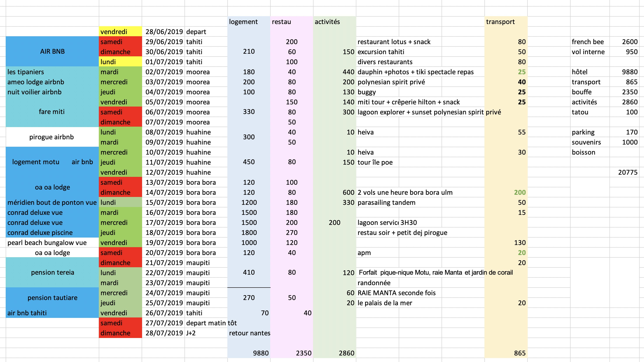
Task: Select the 'méridien bout de ponton vue' cell
Action: (52, 202)
